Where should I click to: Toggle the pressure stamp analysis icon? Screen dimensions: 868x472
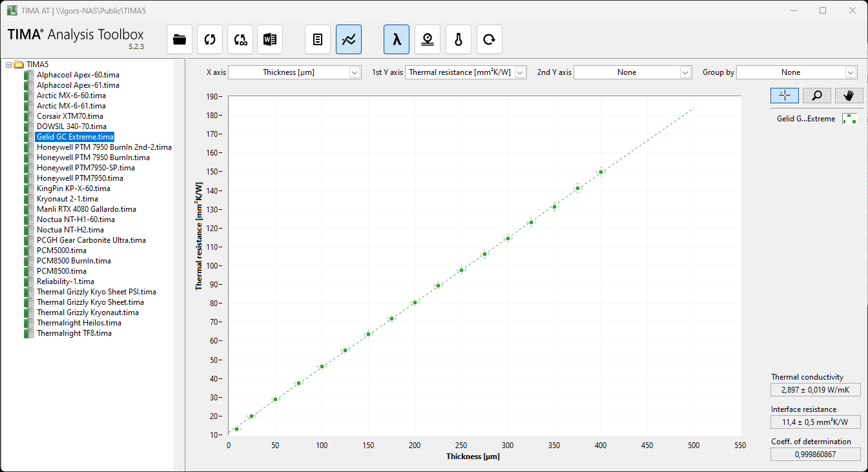[428, 39]
